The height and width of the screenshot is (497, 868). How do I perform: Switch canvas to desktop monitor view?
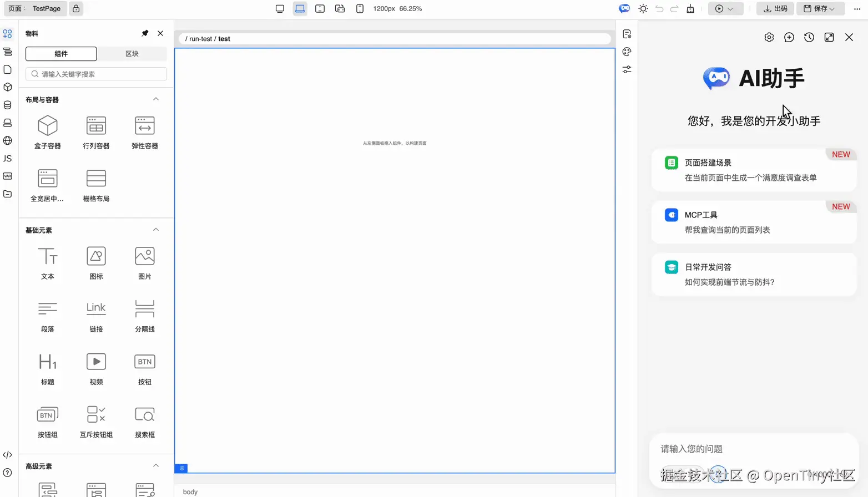[x=280, y=9]
